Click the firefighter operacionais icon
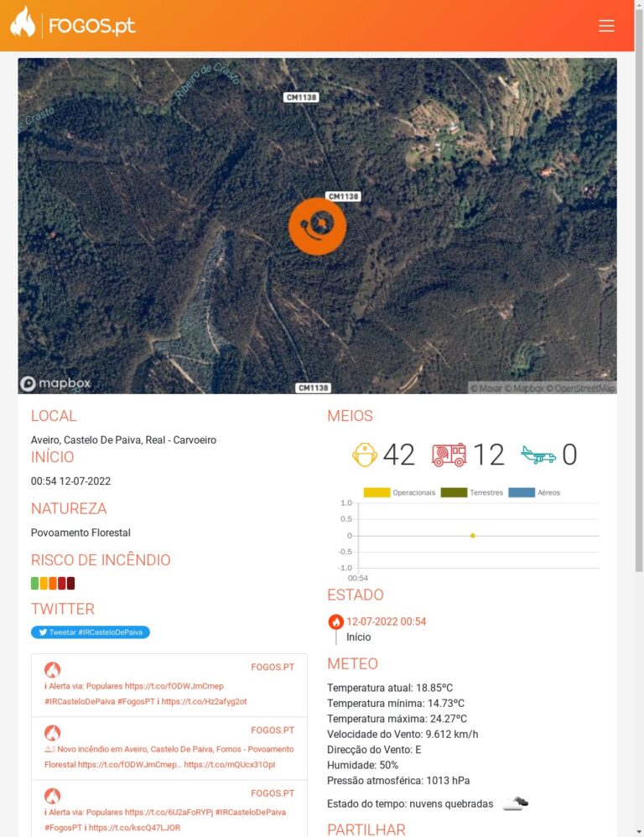This screenshot has width=644, height=837. [365, 455]
